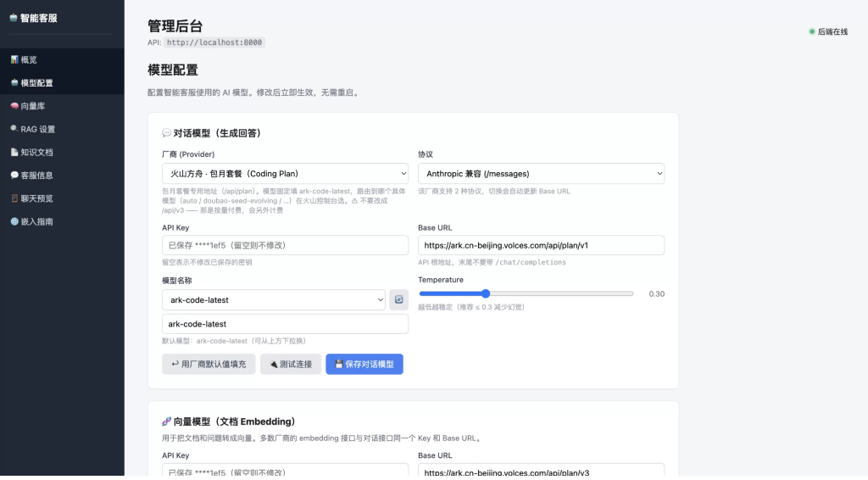Screen dimensions: 868x480
Task: Open 嵌入指南 page
Action: [62, 222]
